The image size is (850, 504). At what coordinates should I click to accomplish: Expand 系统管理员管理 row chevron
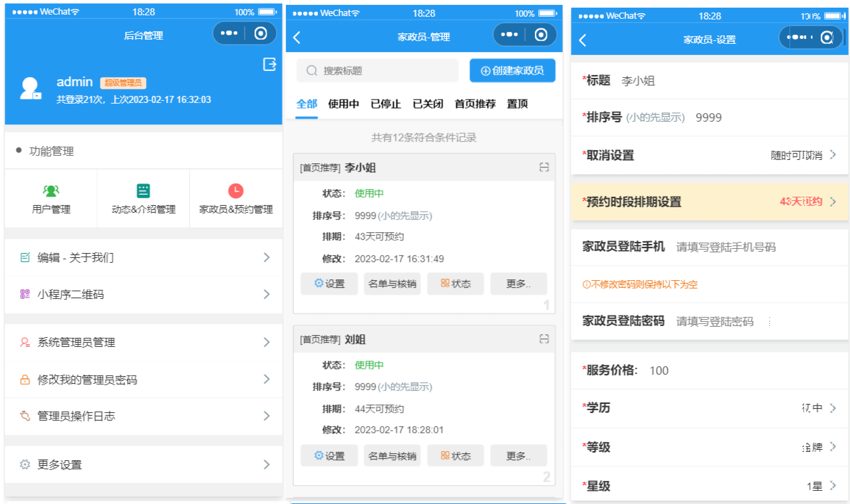(x=266, y=342)
